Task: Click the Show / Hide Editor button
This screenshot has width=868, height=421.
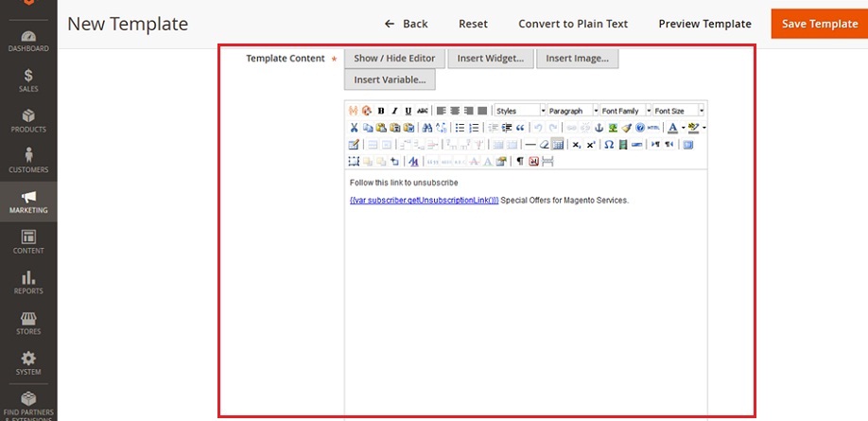Action: [394, 58]
